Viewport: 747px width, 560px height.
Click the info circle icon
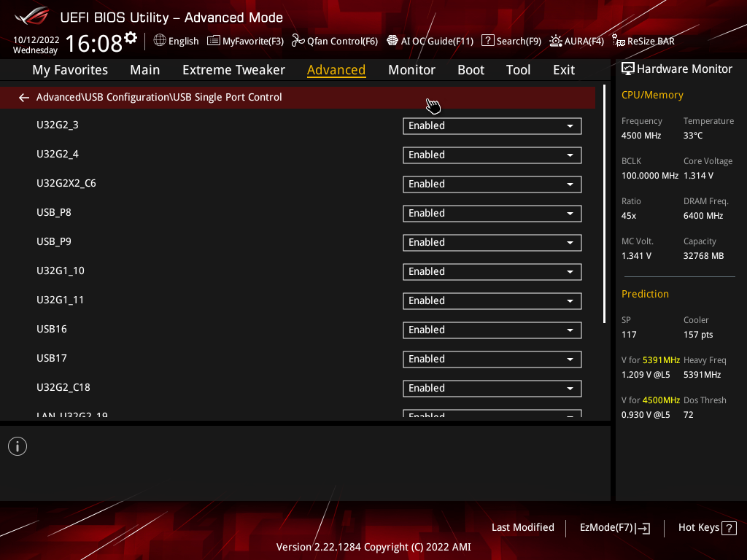pos(18,447)
